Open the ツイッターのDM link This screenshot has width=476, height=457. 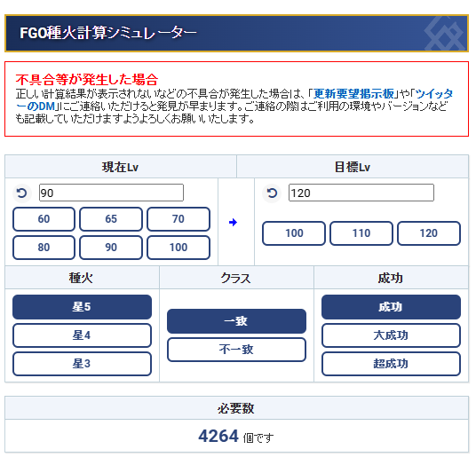coord(234,100)
